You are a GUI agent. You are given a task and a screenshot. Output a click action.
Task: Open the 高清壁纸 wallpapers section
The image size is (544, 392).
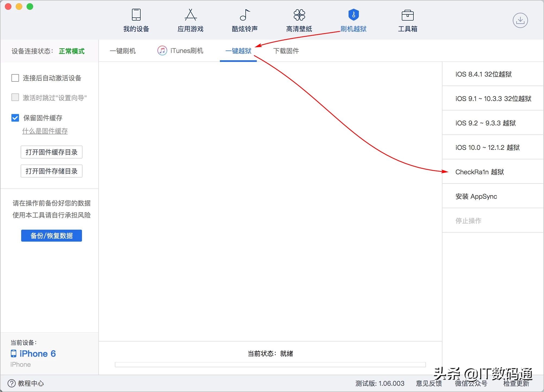coord(299,20)
